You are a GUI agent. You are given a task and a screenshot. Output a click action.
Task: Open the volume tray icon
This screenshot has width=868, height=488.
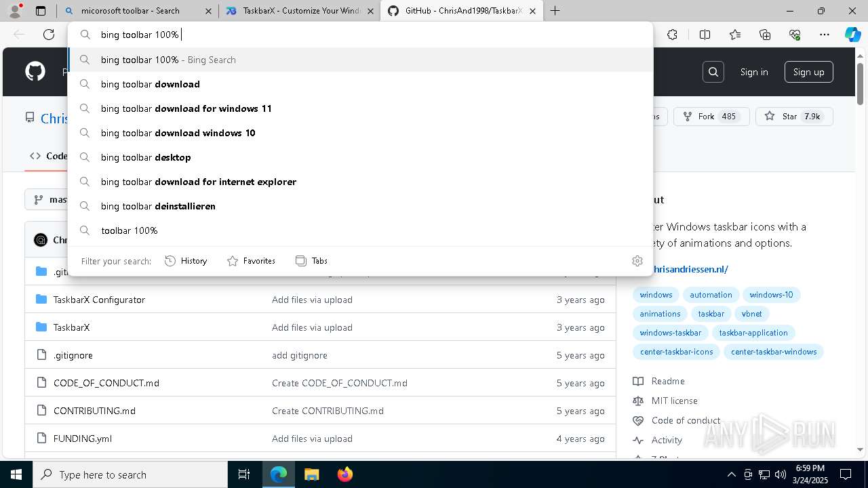(x=780, y=474)
